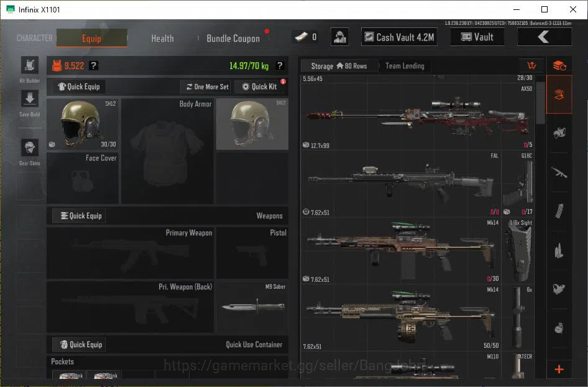This screenshot has width=588, height=387.
Task: Open Cash Vault 4.2M
Action: pyautogui.click(x=400, y=37)
